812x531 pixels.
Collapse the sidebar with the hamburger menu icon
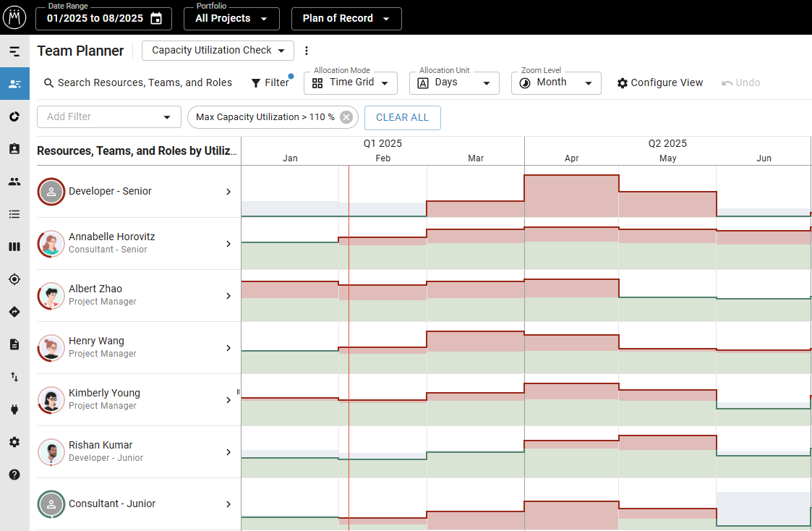click(x=14, y=51)
